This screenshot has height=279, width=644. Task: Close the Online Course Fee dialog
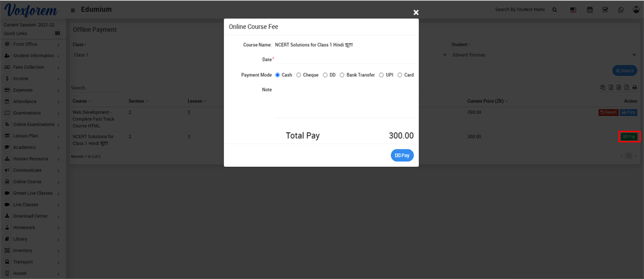416,12
